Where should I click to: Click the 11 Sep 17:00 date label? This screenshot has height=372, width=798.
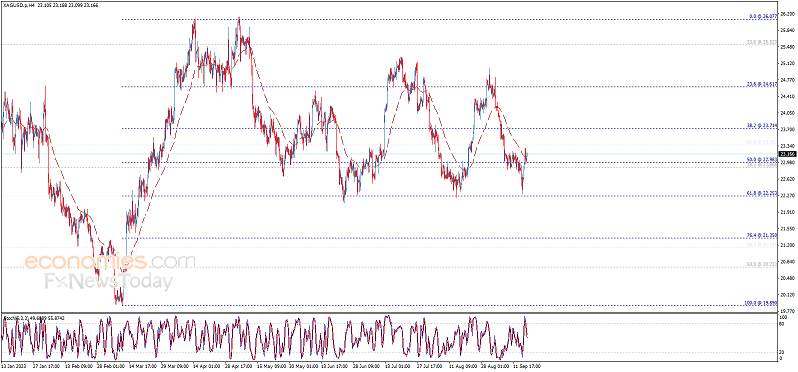(x=526, y=365)
